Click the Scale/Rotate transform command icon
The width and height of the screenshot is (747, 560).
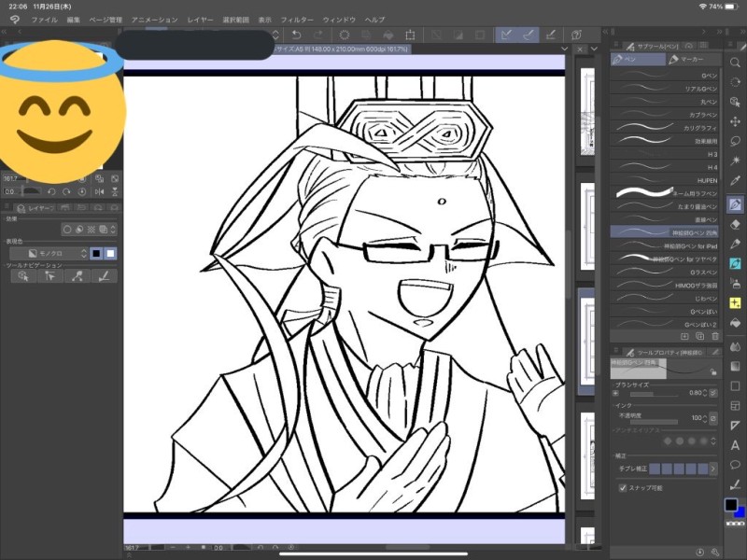coord(410,35)
